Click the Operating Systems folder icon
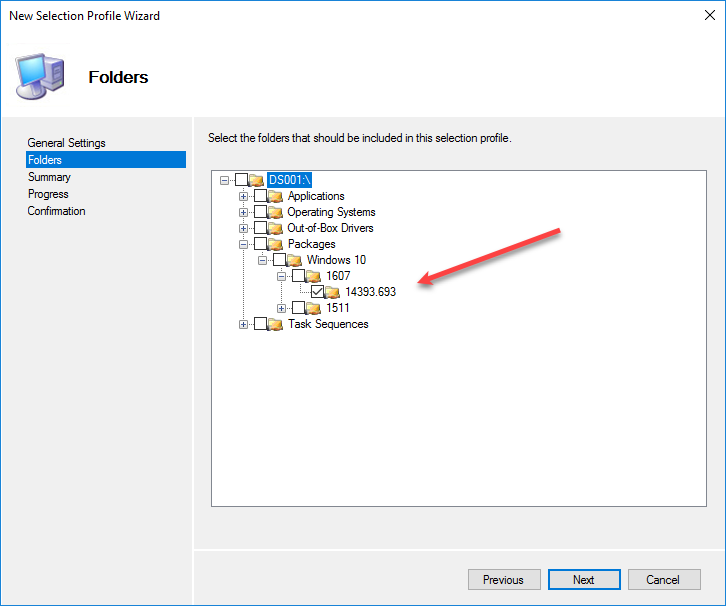Viewport: 726px width, 606px height. [276, 212]
